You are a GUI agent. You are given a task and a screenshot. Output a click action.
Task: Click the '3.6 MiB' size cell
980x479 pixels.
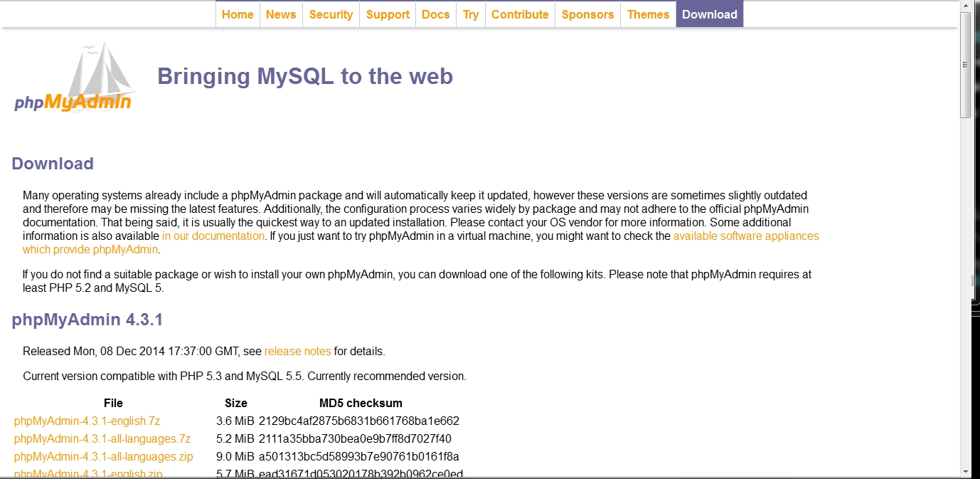(235, 421)
